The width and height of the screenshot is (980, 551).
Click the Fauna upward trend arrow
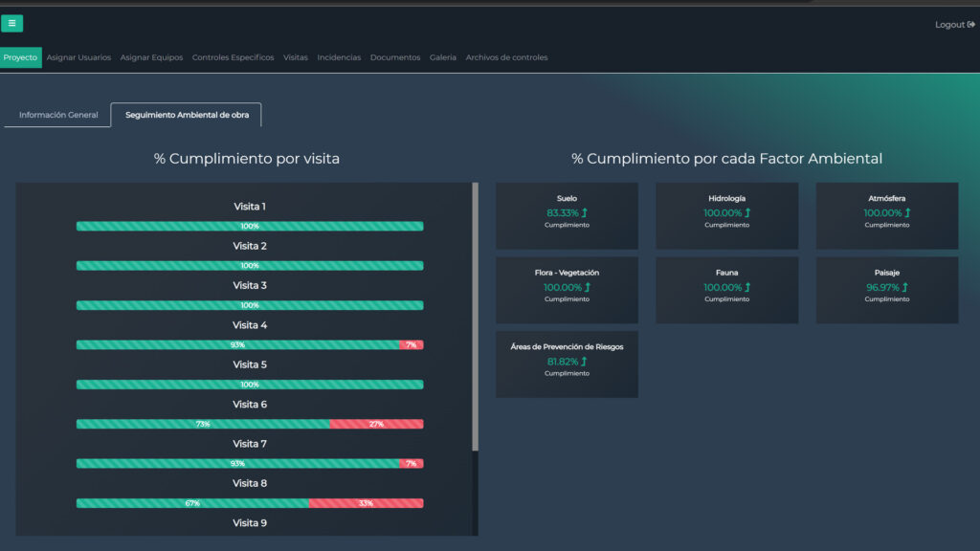[x=747, y=287]
